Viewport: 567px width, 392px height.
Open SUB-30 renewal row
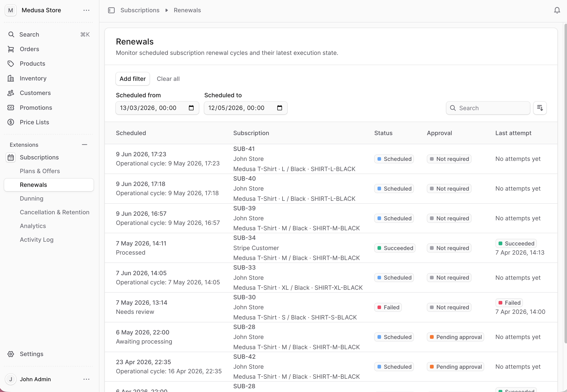click(331, 307)
